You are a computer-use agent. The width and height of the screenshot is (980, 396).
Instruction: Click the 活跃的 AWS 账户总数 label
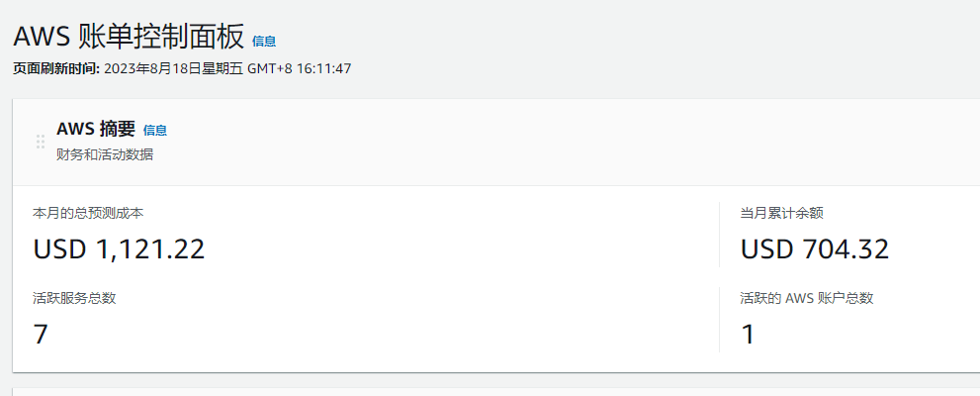[807, 298]
